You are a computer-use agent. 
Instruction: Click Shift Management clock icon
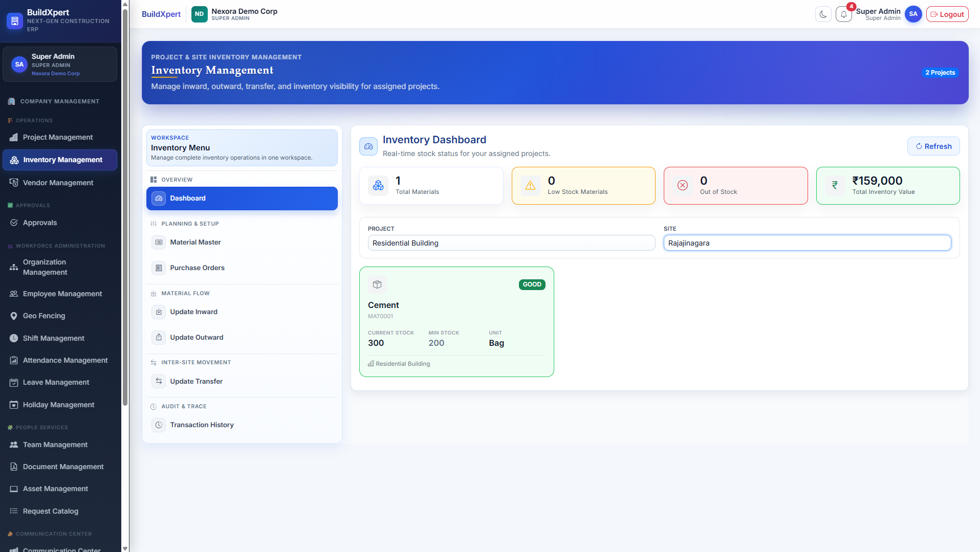point(14,338)
